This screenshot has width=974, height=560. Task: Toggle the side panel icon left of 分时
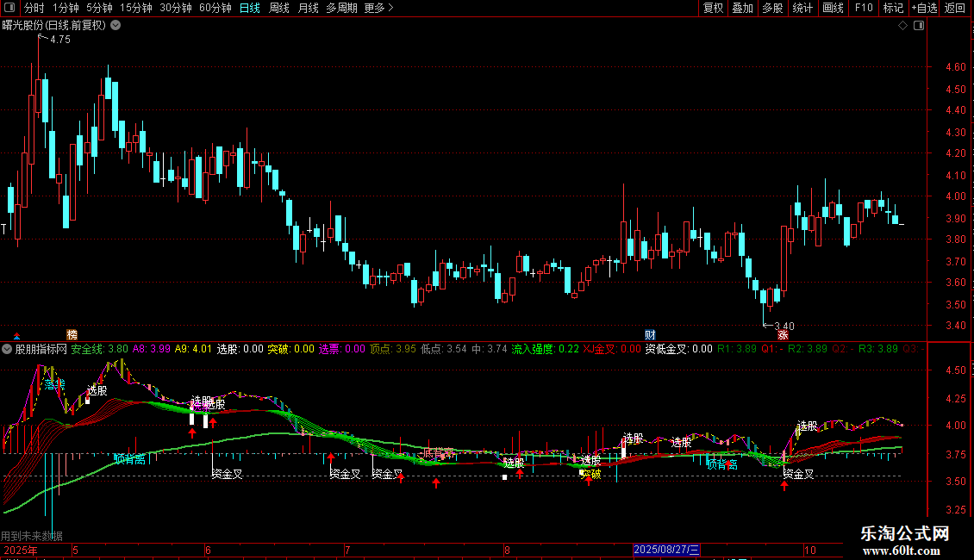pyautogui.click(x=9, y=8)
